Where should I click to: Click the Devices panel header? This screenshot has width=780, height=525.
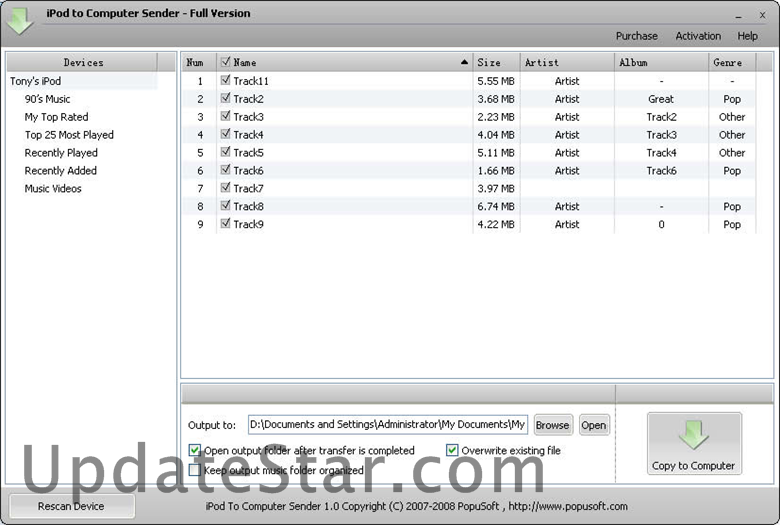[x=83, y=62]
